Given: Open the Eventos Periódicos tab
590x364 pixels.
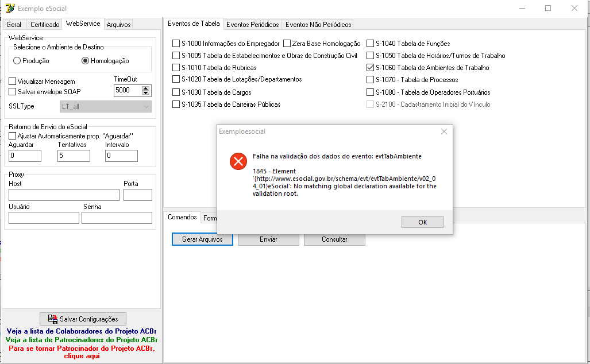Looking at the screenshot, I should 252,25.
